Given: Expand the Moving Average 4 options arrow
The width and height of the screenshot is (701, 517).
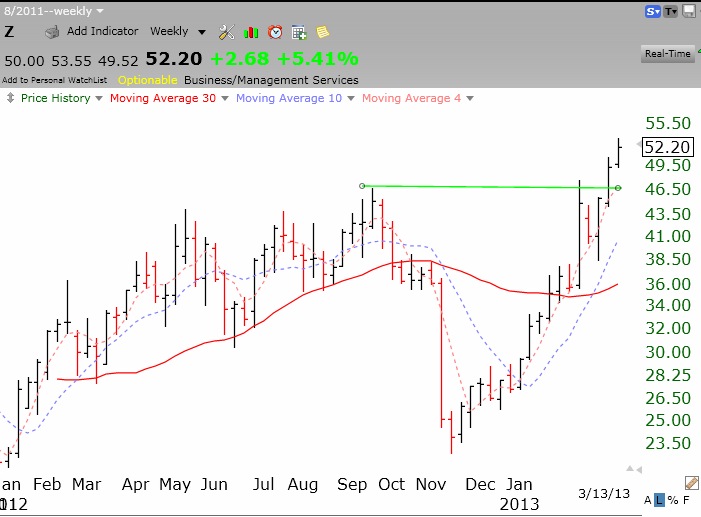Looking at the screenshot, I should (470, 98).
